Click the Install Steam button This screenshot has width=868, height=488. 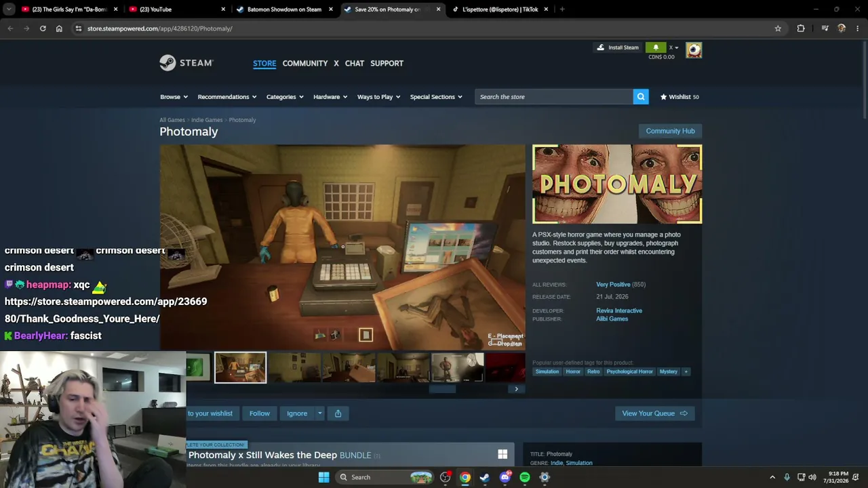pos(617,47)
